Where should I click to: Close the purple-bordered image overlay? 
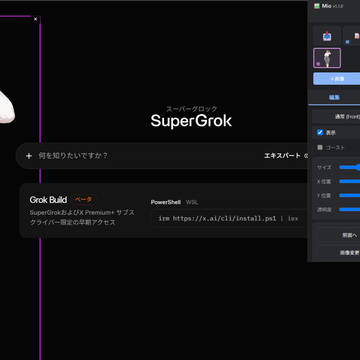pos(36,19)
